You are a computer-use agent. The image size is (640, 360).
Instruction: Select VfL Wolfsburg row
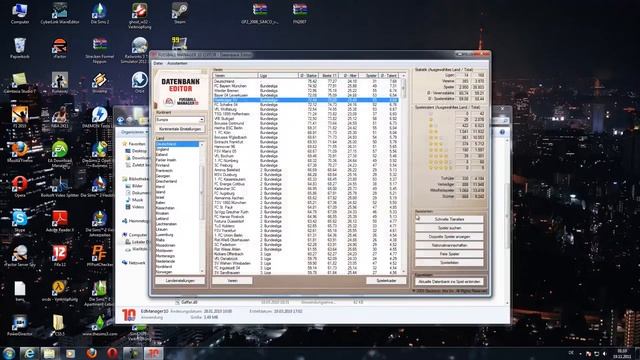[x=305, y=109]
